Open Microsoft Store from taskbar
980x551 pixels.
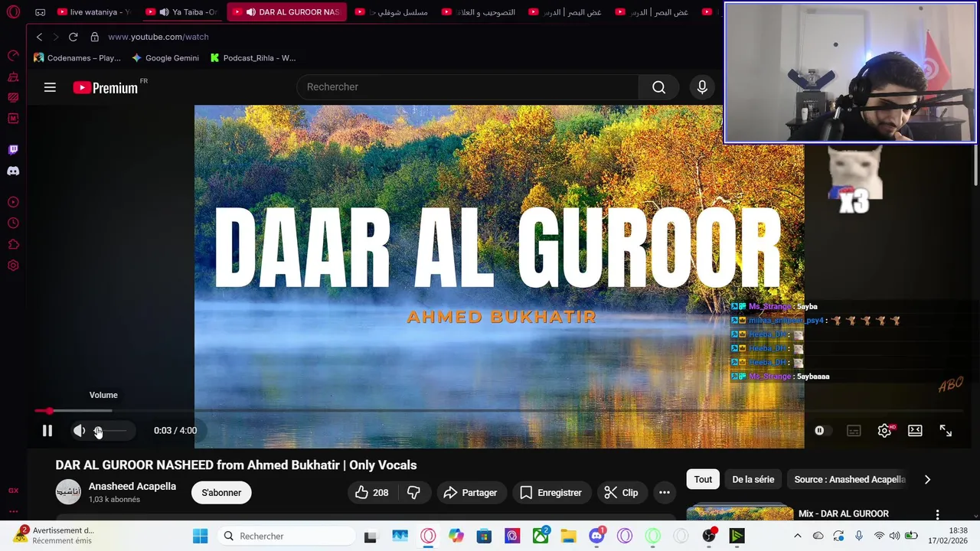click(x=484, y=536)
